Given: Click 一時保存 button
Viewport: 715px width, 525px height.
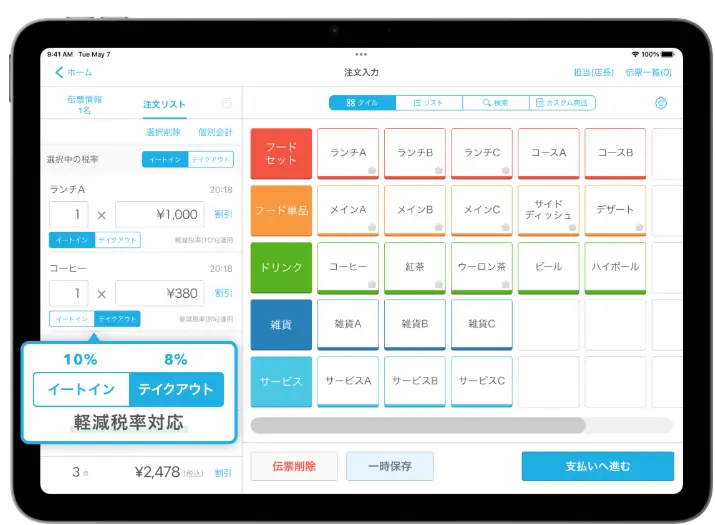Looking at the screenshot, I should pyautogui.click(x=390, y=466).
